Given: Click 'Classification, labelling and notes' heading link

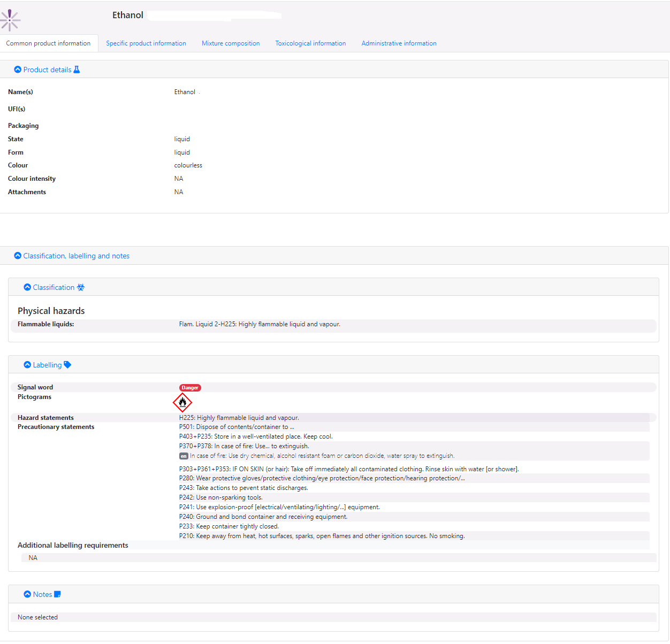Looking at the screenshot, I should pos(76,256).
